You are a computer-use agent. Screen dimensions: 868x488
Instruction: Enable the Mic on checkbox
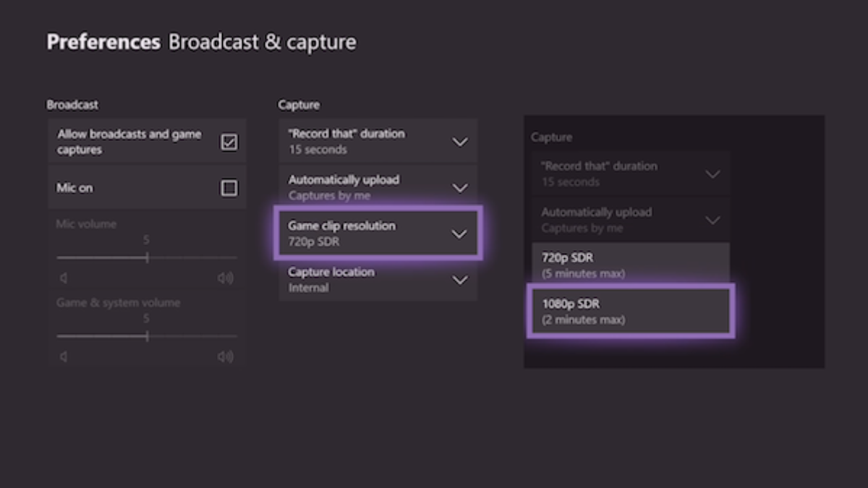pyautogui.click(x=229, y=188)
